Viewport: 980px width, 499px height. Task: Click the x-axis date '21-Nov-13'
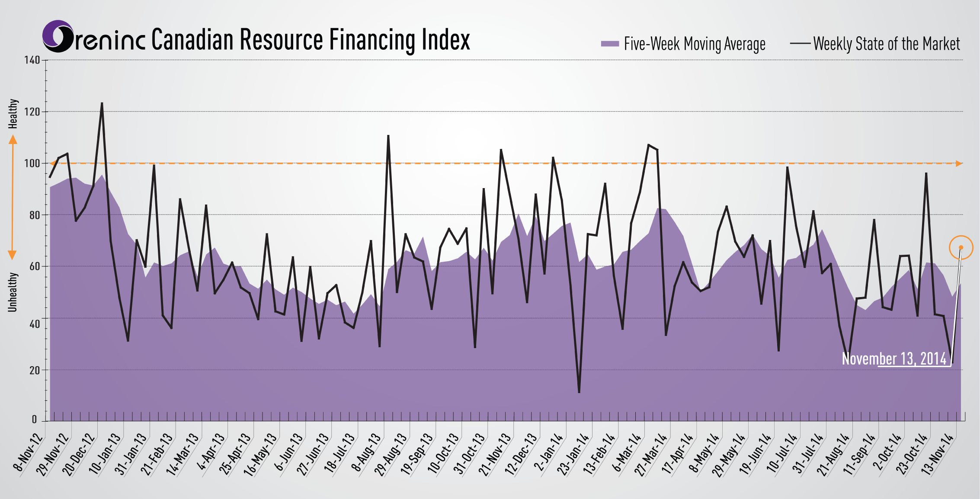495,454
